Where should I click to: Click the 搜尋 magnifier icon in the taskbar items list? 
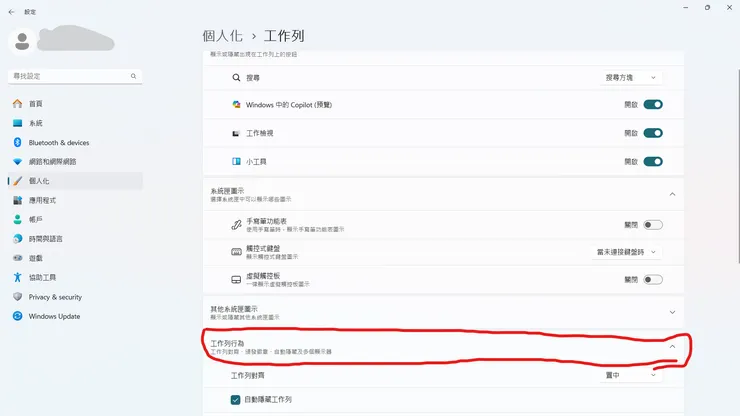[x=236, y=77]
